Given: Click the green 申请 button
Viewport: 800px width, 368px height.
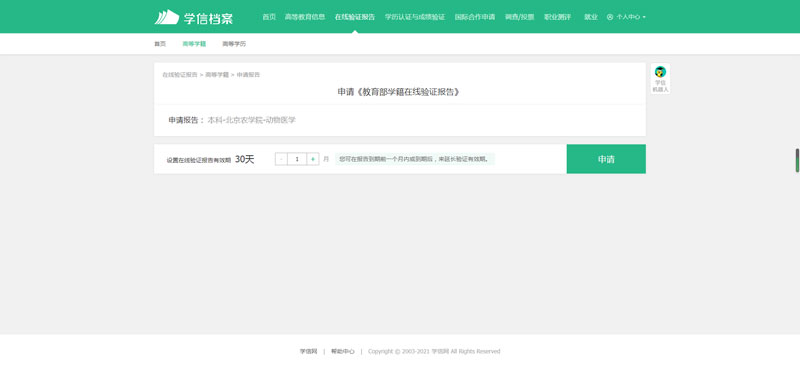Looking at the screenshot, I should pos(606,159).
